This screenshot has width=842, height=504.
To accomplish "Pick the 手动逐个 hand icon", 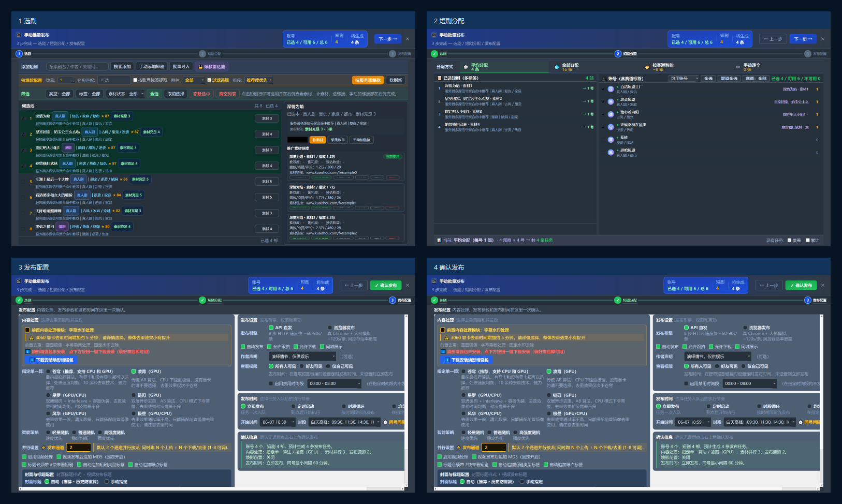I will click(738, 67).
